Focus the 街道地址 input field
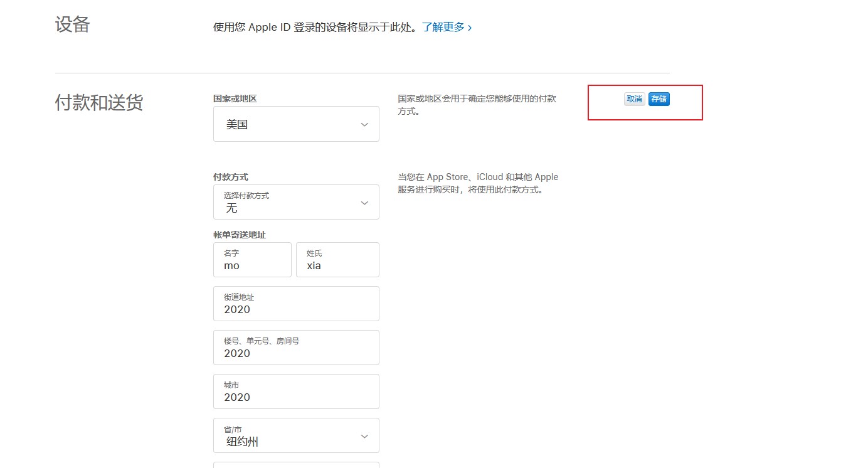 click(x=296, y=304)
